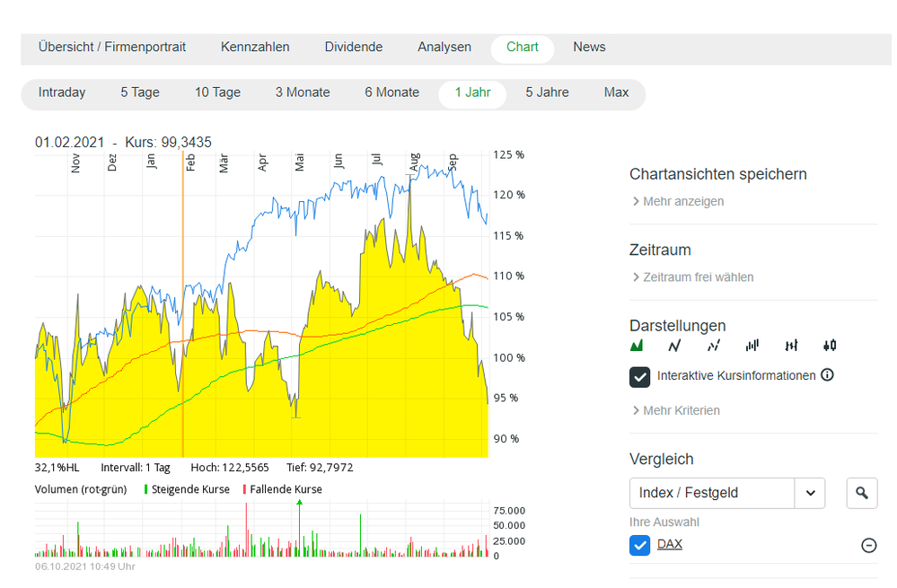Switch to the Dividende tab

click(353, 47)
